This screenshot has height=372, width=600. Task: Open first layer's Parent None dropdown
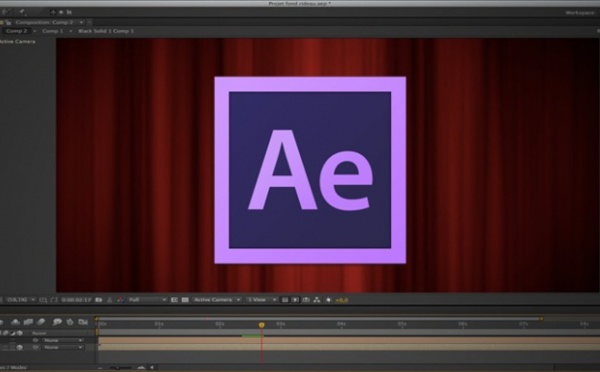pos(63,340)
